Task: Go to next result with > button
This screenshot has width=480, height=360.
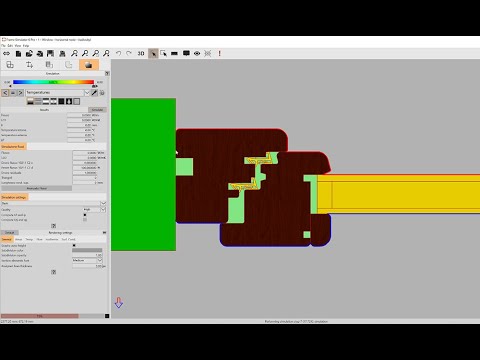Action: click(x=20, y=93)
